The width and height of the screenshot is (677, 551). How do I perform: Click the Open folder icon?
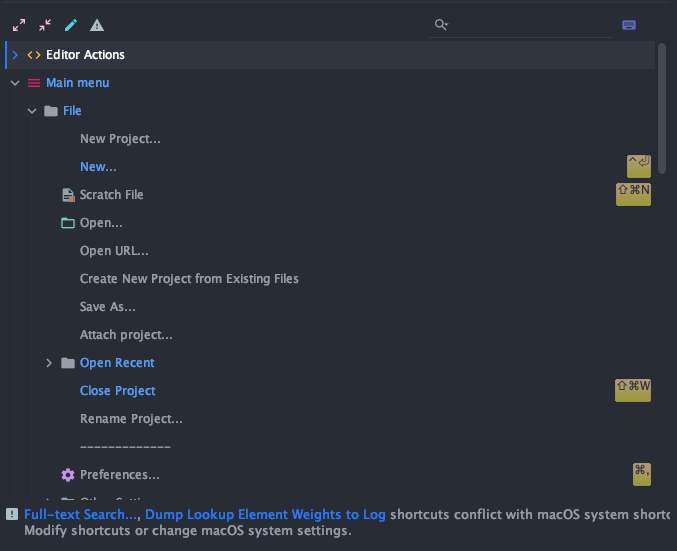pyautogui.click(x=68, y=223)
